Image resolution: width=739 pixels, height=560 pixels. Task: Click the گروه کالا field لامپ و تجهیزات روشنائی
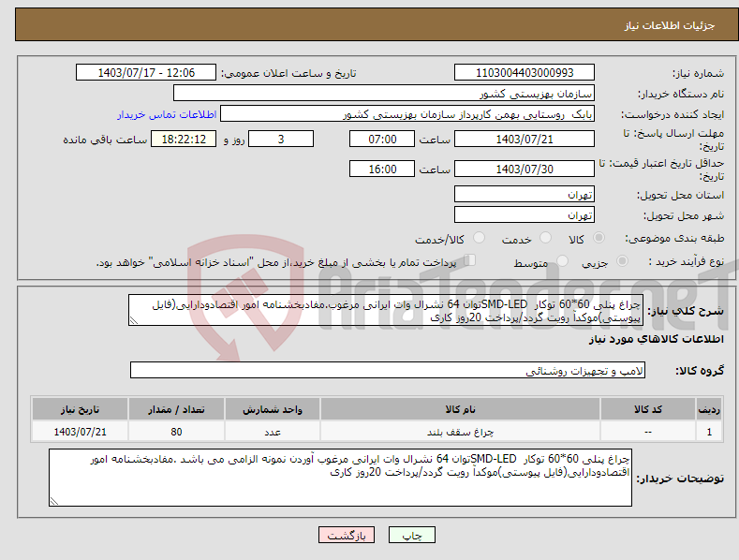click(388, 371)
